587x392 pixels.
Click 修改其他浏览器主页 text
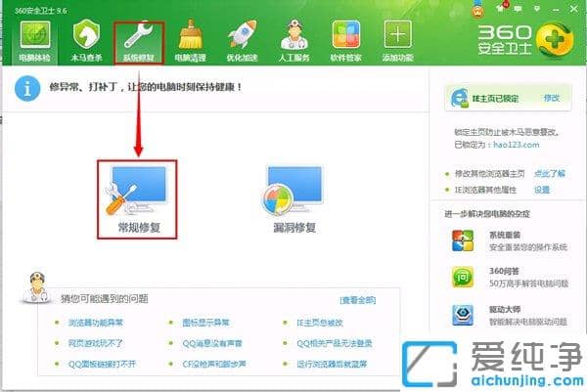(x=490, y=174)
